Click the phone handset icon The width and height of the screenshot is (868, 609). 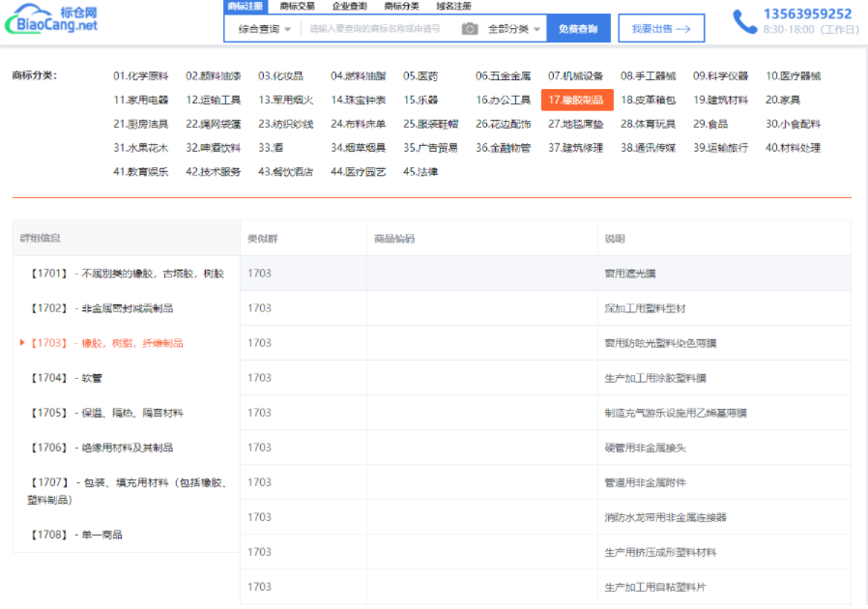744,21
